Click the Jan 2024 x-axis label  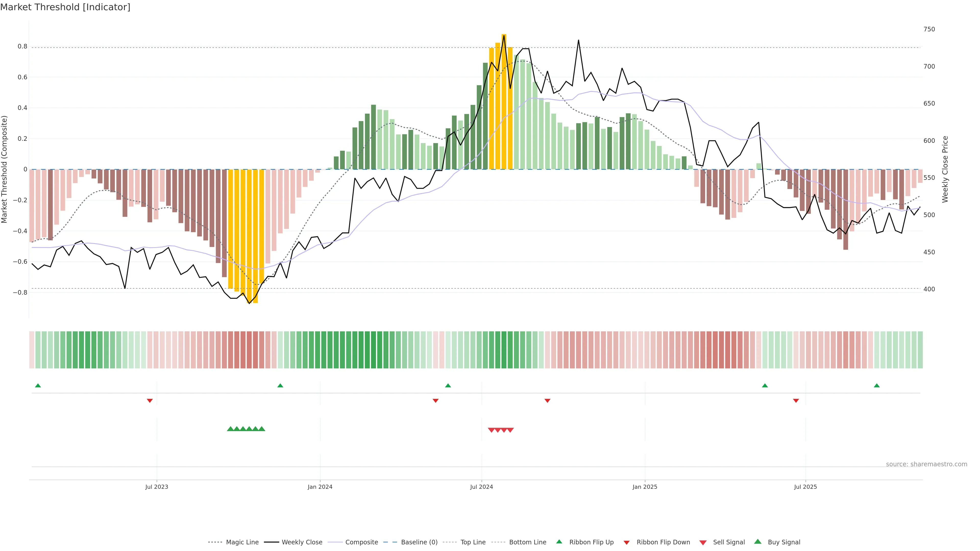320,487
